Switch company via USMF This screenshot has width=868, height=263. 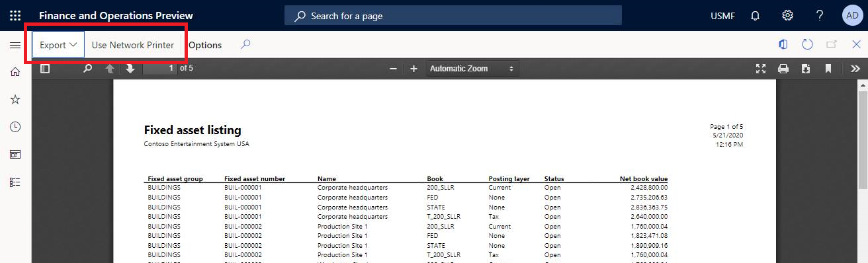tap(722, 16)
